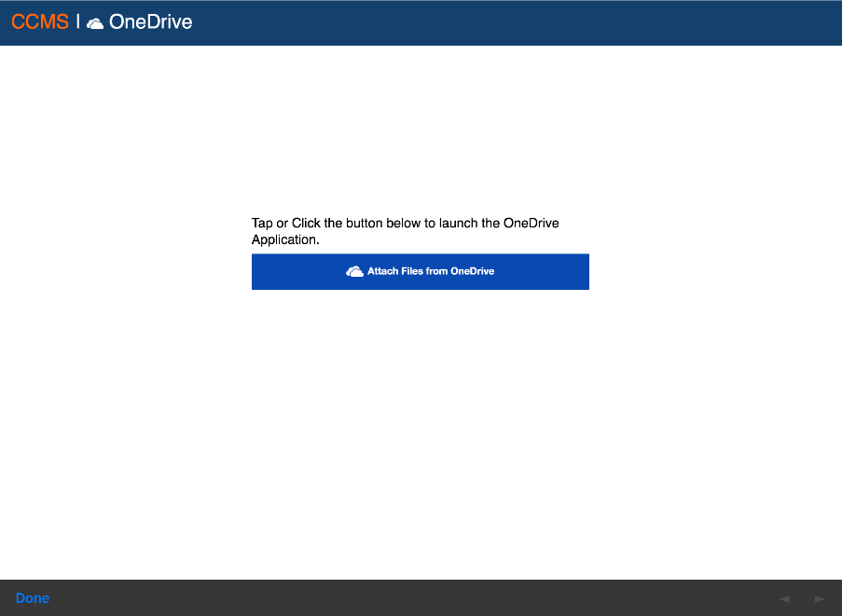Dismiss the page with the Done link
Screen dimensions: 842x616
coord(33,598)
